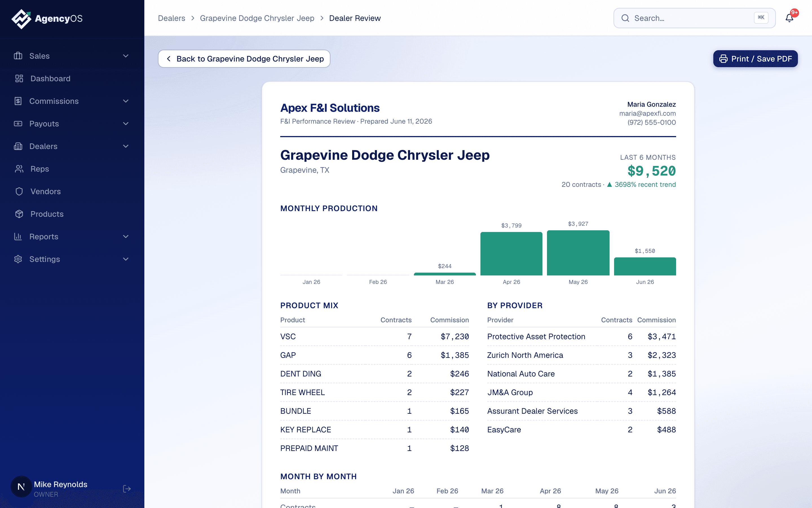This screenshot has height=508, width=812.
Task: Click the Commissions receipt icon
Action: (x=18, y=101)
